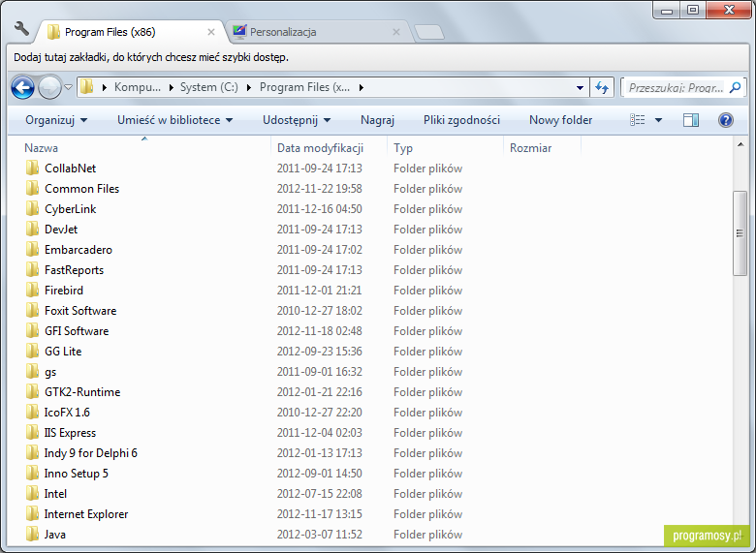Click the search magnifier icon

pyautogui.click(x=735, y=88)
